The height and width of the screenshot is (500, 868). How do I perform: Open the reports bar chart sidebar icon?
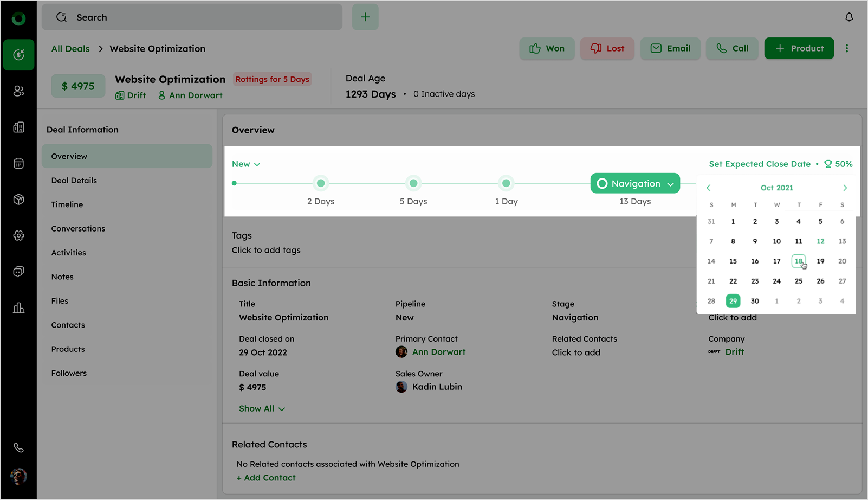click(18, 308)
